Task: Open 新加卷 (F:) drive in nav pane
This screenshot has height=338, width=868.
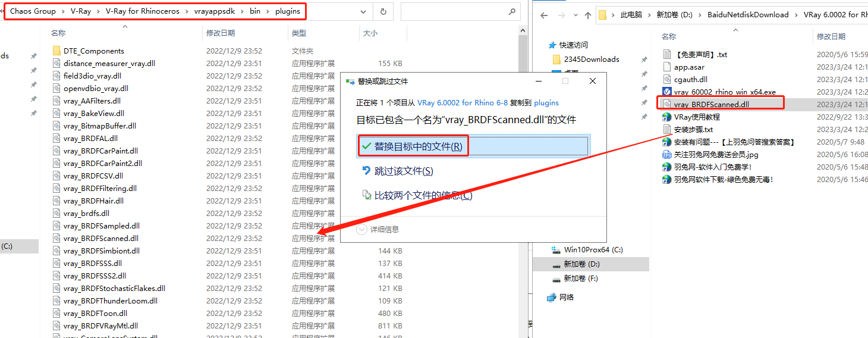Action: tap(581, 278)
